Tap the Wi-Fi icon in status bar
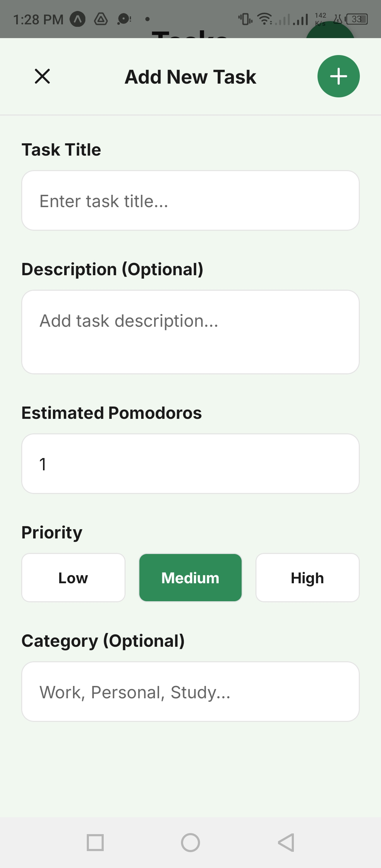 (x=264, y=19)
